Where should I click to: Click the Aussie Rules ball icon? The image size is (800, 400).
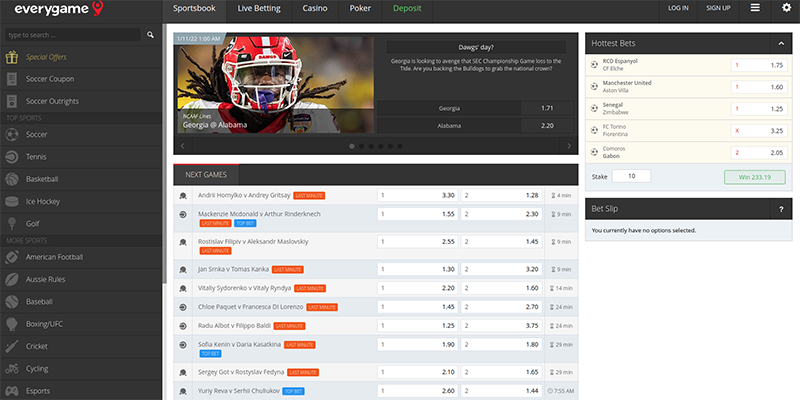point(12,280)
